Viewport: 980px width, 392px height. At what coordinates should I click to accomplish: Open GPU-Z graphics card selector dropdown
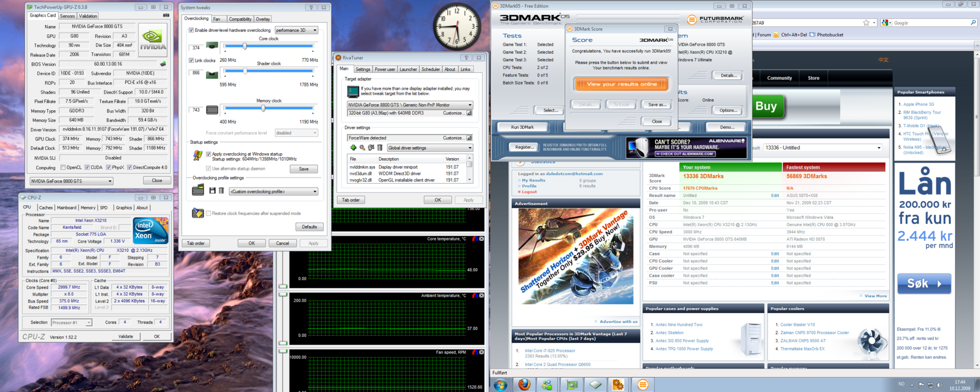coord(71,181)
